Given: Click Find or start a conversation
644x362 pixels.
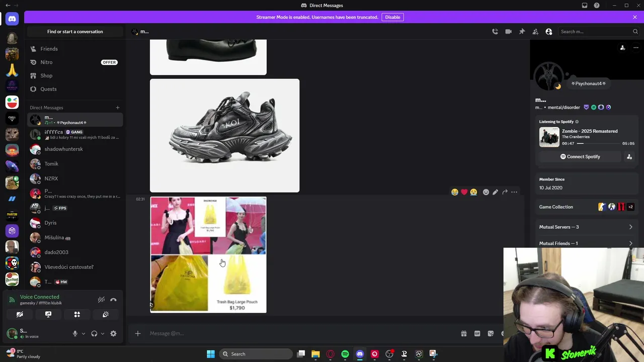Looking at the screenshot, I should 75,32.
